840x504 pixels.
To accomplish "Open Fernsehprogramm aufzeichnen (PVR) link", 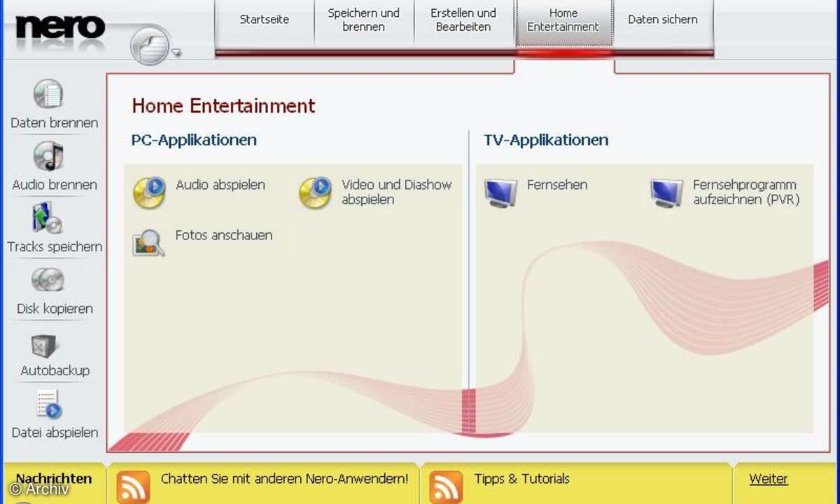I will click(x=746, y=192).
